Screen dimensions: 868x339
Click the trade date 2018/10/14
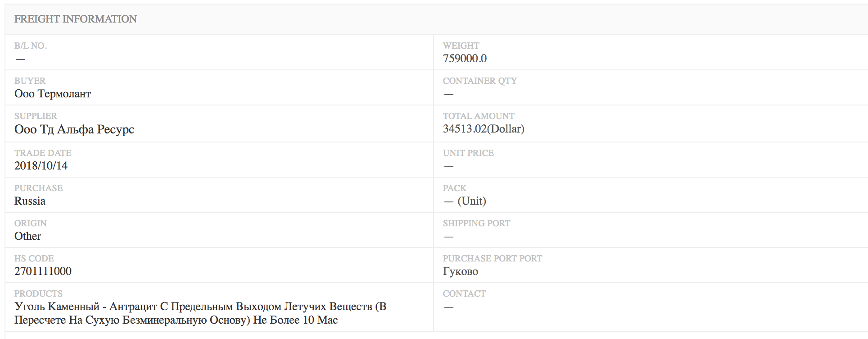point(41,165)
